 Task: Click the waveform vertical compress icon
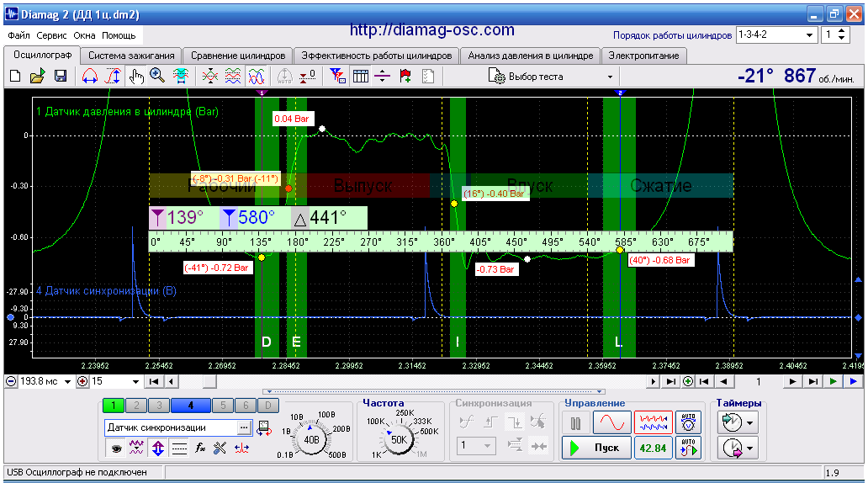[209, 76]
